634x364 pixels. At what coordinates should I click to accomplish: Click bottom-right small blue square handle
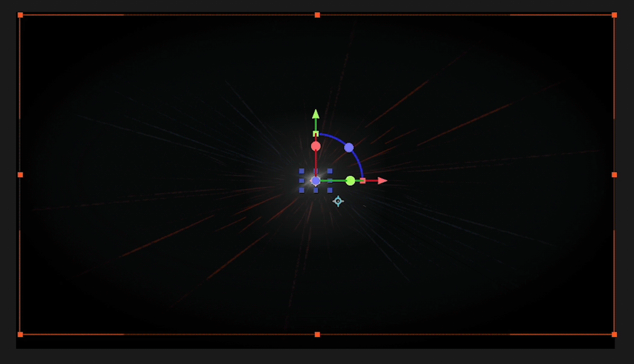point(330,190)
